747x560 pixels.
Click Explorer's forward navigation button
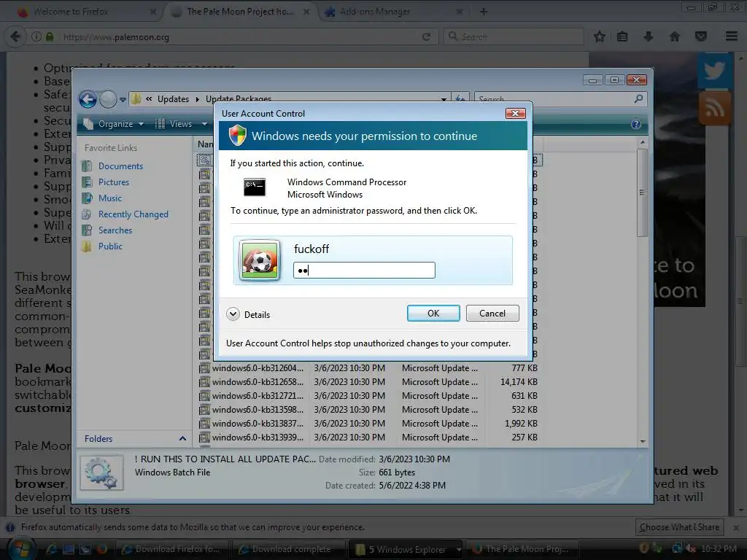[108, 99]
